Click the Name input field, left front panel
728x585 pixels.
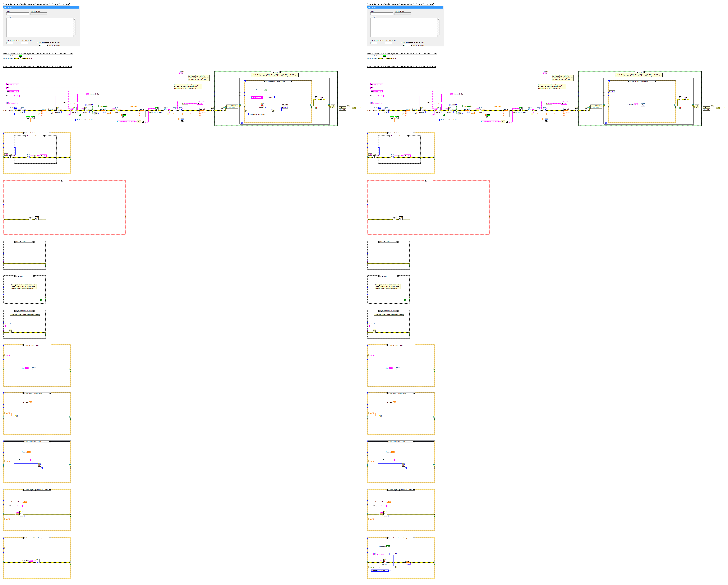[x=18, y=14]
